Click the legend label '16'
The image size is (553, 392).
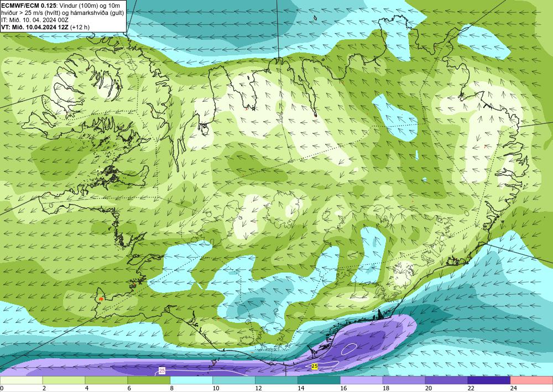pyautogui.click(x=343, y=389)
